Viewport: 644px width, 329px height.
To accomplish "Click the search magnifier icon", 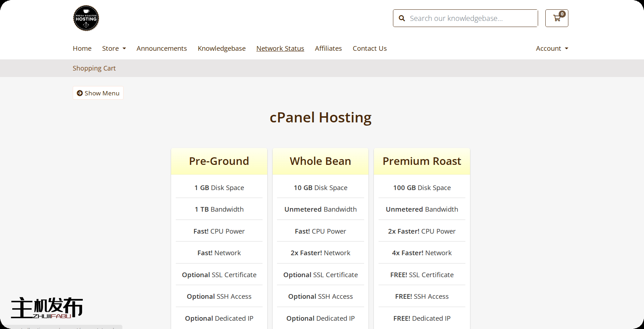I will pos(402,18).
